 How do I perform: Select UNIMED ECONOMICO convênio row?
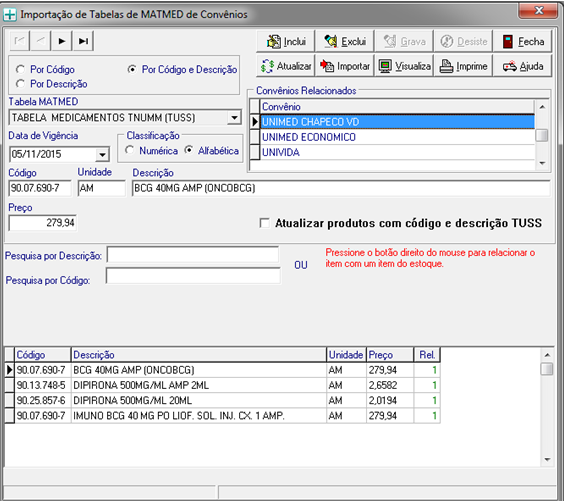(397, 137)
